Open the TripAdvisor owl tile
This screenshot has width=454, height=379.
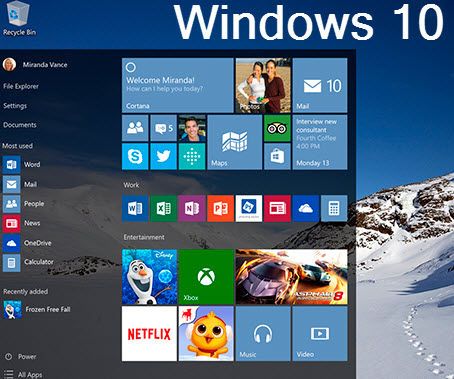point(277,128)
